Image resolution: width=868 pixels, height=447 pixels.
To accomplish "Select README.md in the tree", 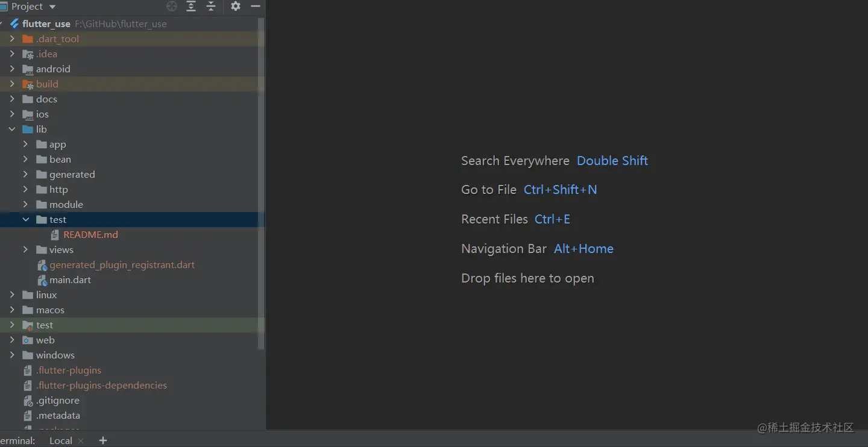I will pyautogui.click(x=91, y=235).
